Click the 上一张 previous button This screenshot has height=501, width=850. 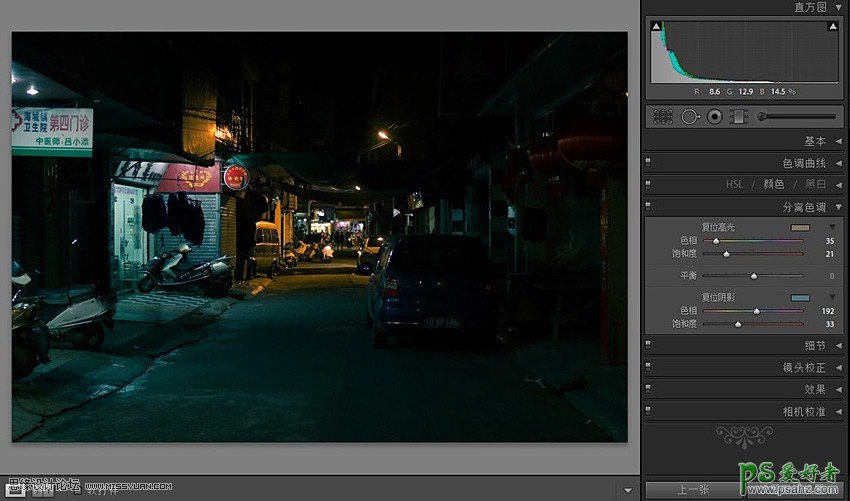click(693, 490)
